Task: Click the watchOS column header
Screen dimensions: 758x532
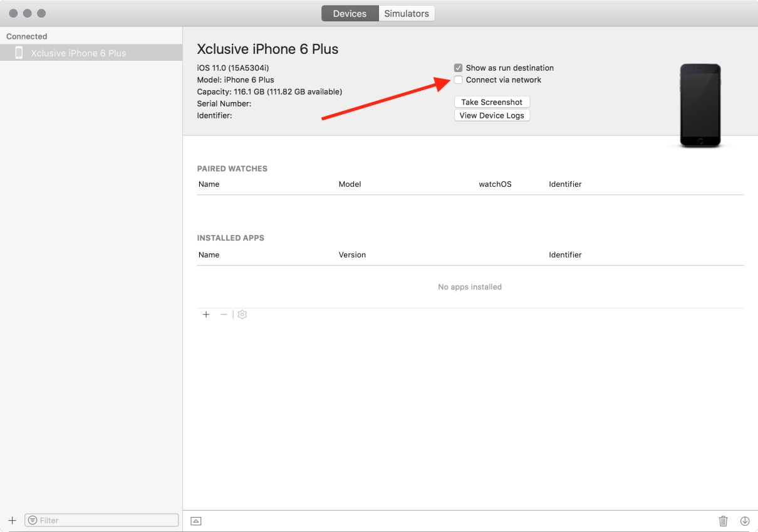Action: pyautogui.click(x=496, y=184)
